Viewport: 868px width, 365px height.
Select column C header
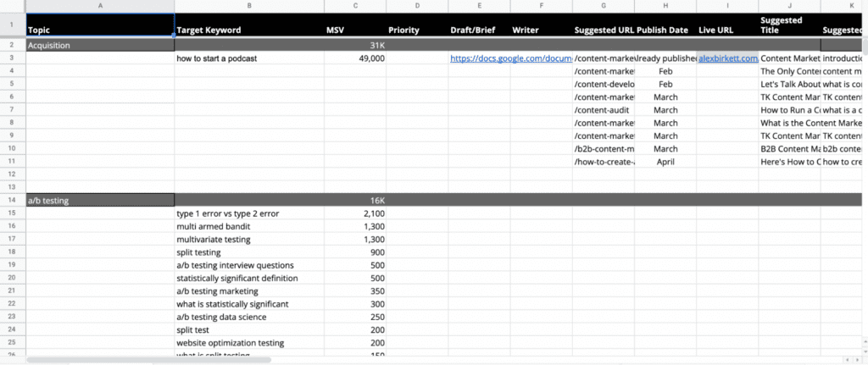(355, 6)
